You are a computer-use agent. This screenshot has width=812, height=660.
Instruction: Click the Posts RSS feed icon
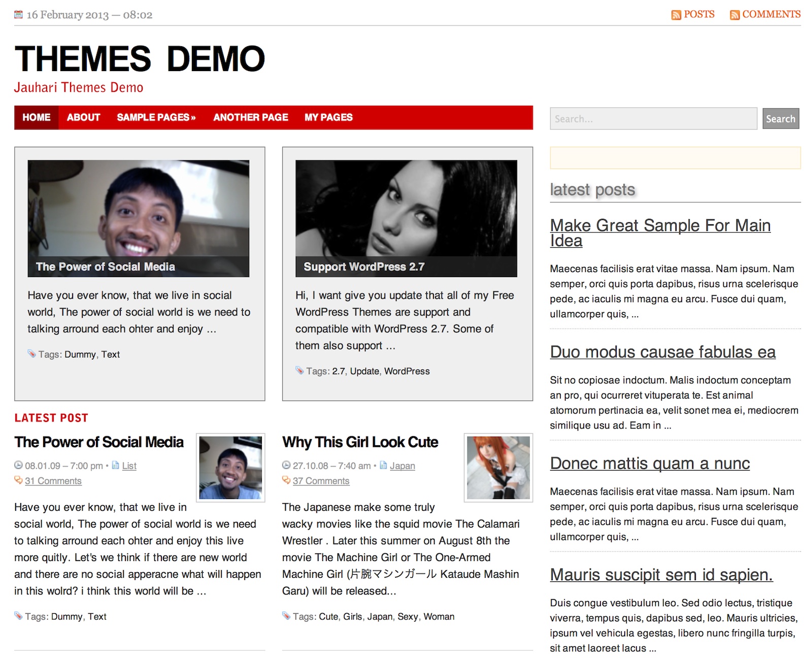pos(675,15)
